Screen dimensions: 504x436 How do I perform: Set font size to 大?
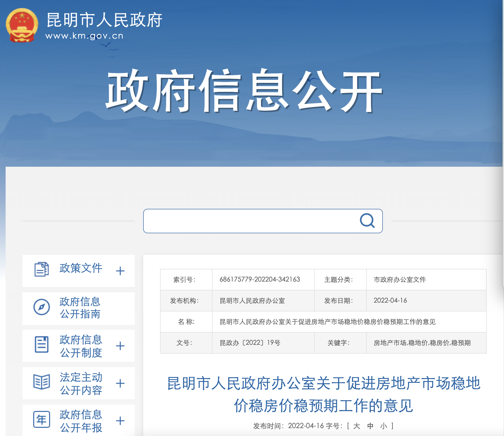357,426
